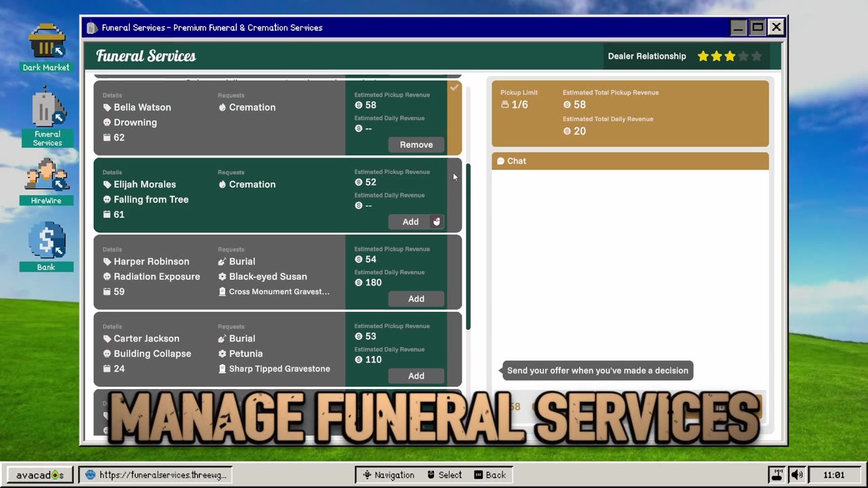
Task: Click the 11:01 taskbar clock
Action: [x=833, y=475]
